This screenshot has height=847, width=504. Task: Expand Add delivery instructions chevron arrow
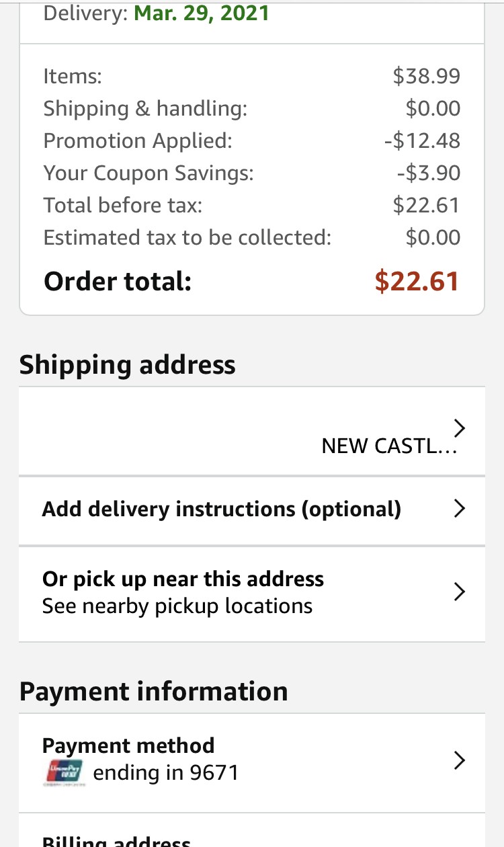460,509
